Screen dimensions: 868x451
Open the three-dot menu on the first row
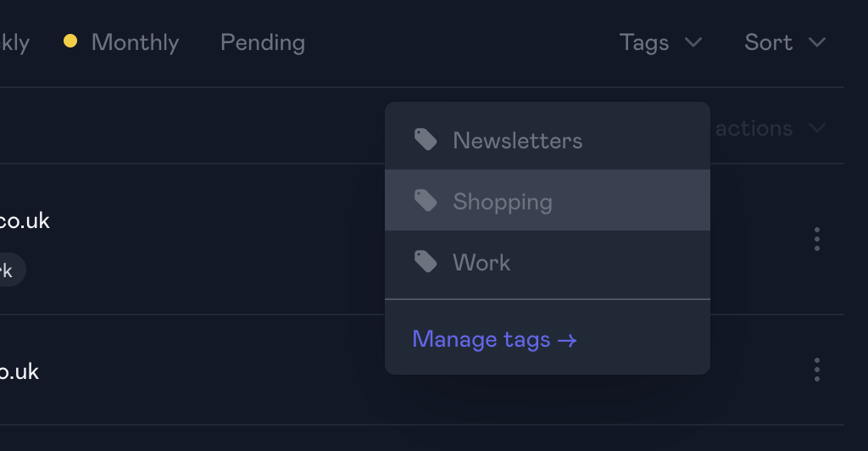point(816,239)
